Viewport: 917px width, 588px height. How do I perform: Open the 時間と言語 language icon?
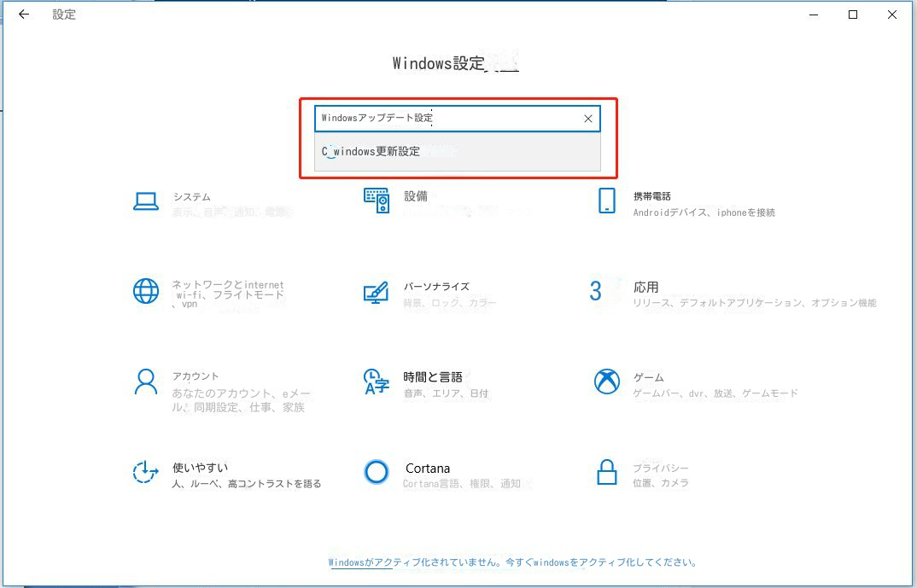point(376,381)
